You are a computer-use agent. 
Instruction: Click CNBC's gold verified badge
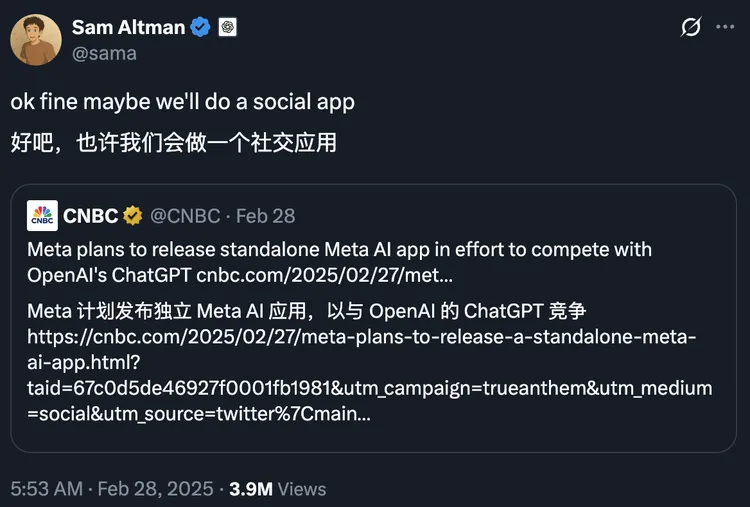tap(132, 215)
